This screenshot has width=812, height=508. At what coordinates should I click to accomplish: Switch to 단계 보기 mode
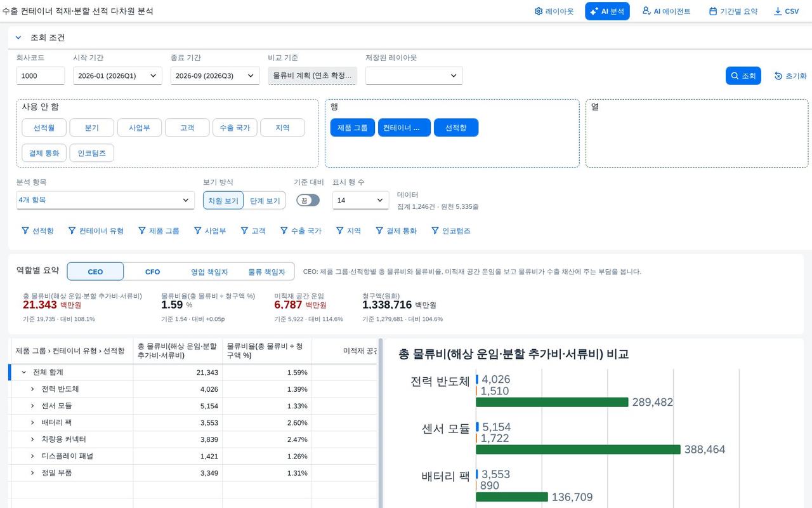(x=265, y=201)
